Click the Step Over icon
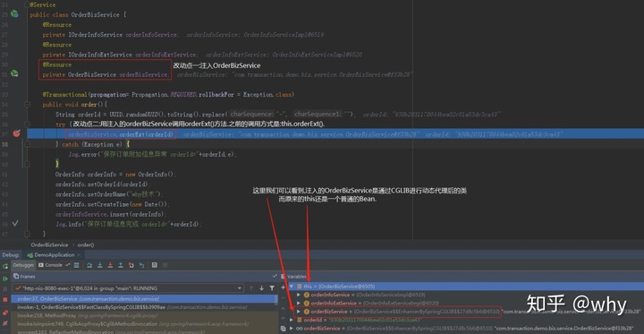Viewport: 644px width, 334px height. click(x=89, y=265)
